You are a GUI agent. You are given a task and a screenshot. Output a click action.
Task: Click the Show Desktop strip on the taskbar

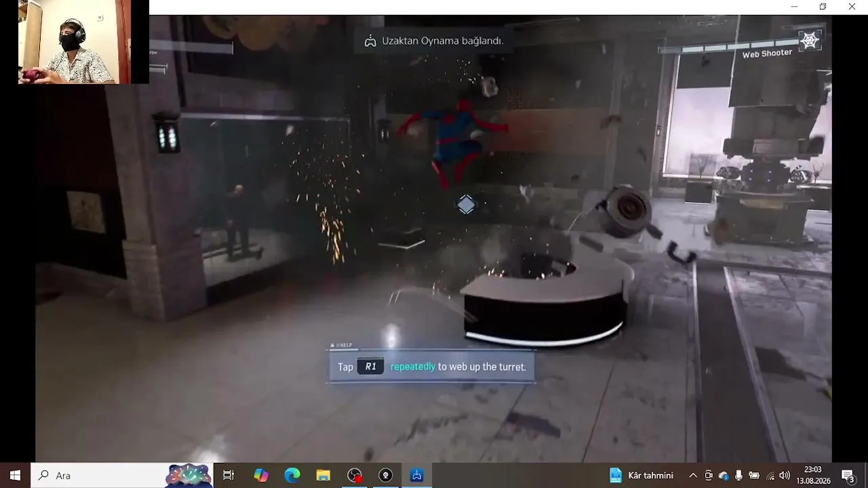coord(866,475)
